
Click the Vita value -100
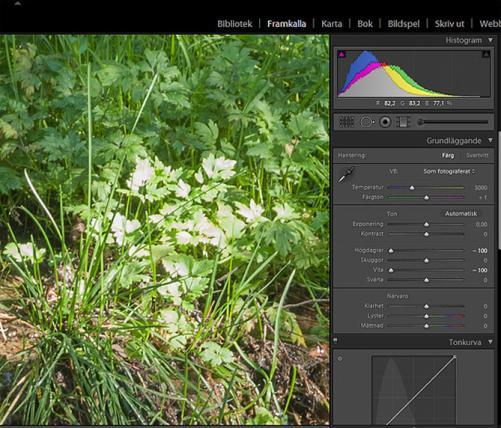(480, 270)
